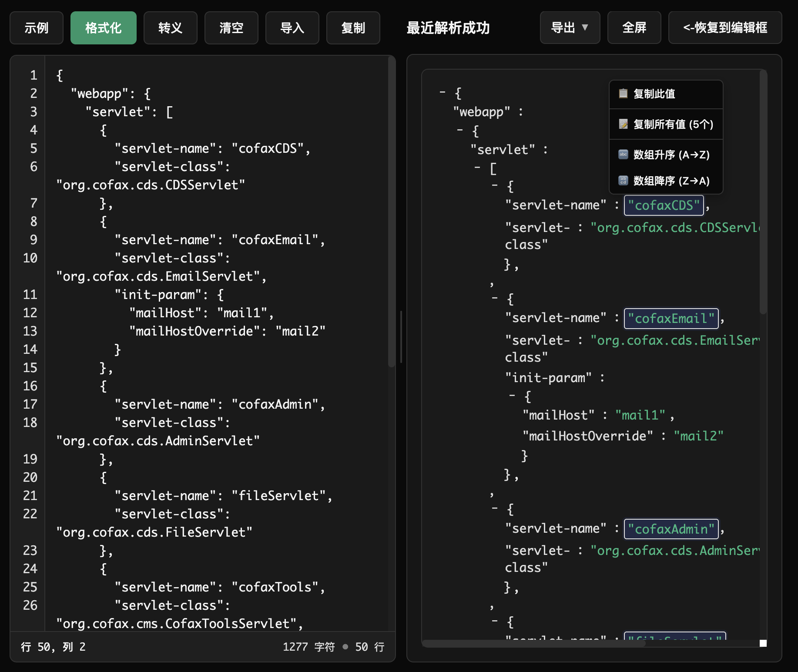Select 数组降序 (Z→A) menu entry

tap(666, 181)
